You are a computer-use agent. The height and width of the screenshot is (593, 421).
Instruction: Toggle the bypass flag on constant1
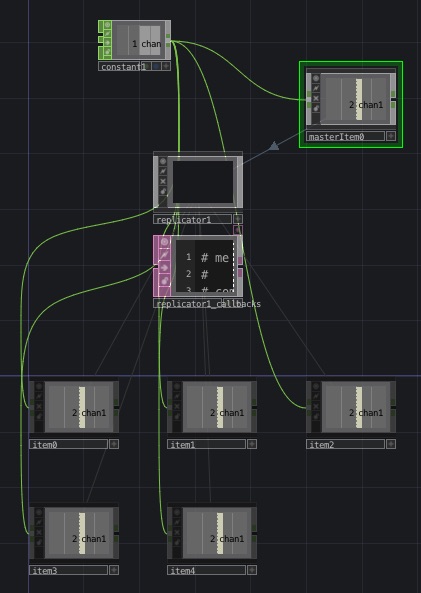107,42
